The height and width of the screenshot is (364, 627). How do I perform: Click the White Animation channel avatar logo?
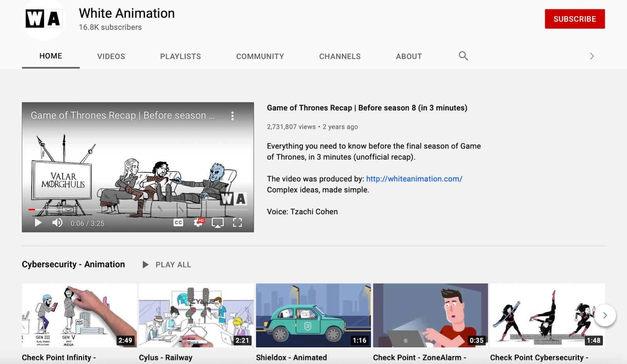pos(43,19)
